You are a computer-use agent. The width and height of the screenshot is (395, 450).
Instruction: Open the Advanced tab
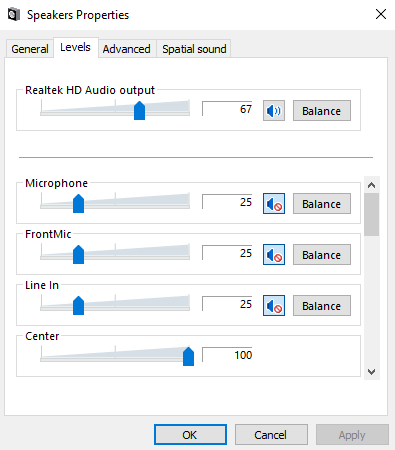point(127,49)
